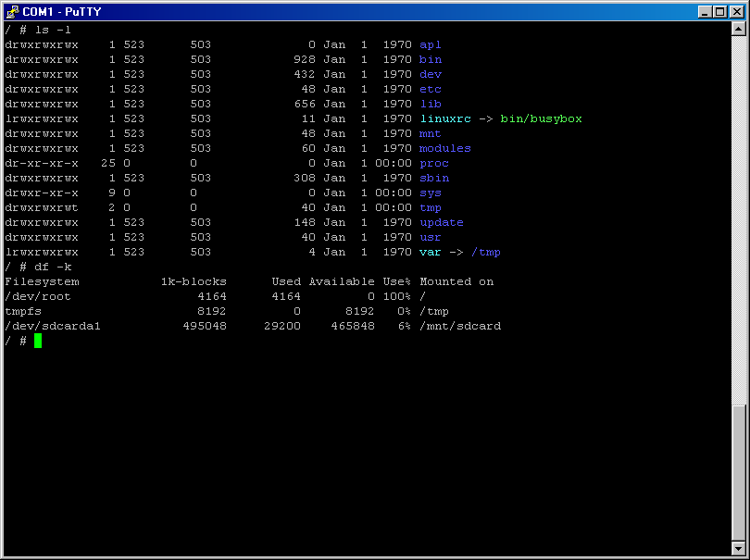The width and height of the screenshot is (750, 560).
Task: Click the "linuxrc" symlink name
Action: (445, 118)
